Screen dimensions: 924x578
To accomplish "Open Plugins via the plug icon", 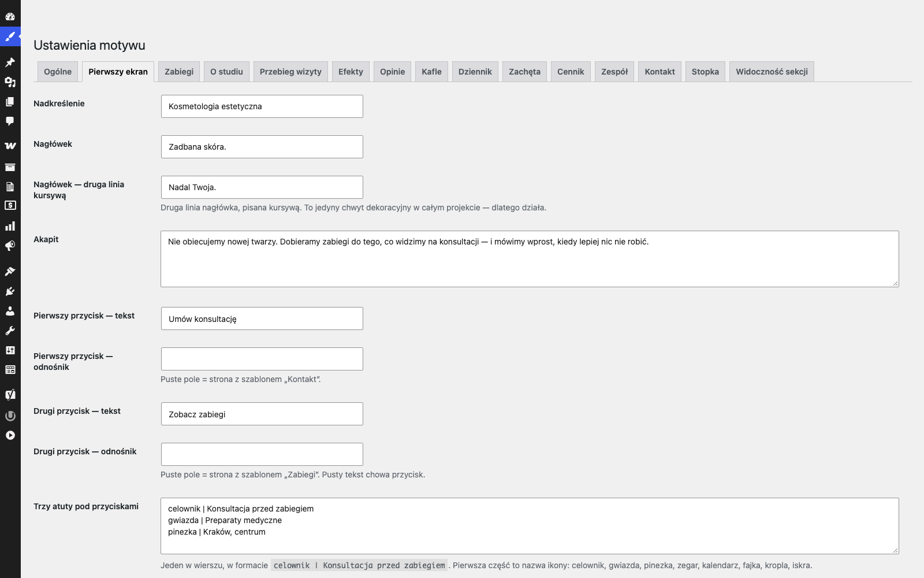I will tap(10, 291).
